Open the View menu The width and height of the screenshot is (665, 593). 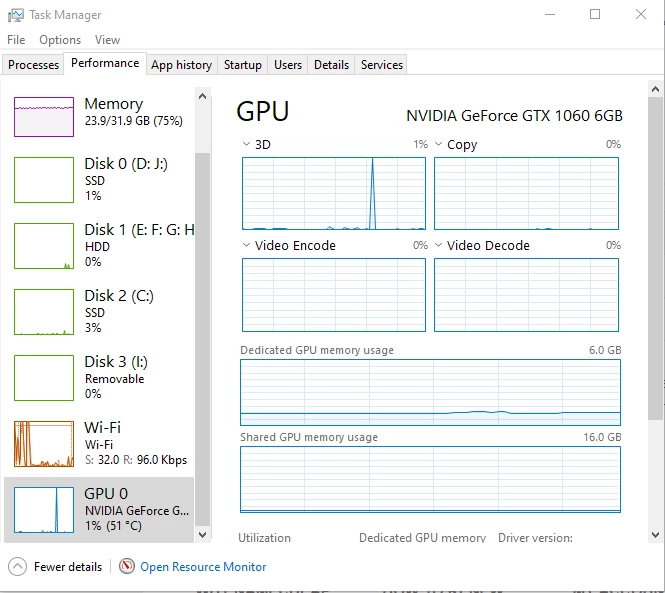click(107, 40)
